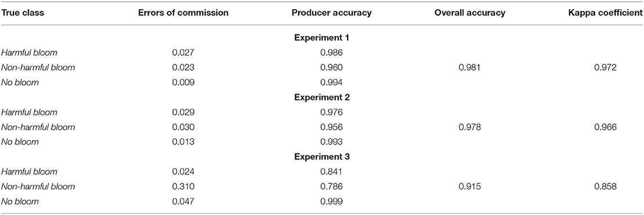Select the Experiment 1 section heading

pos(322,38)
